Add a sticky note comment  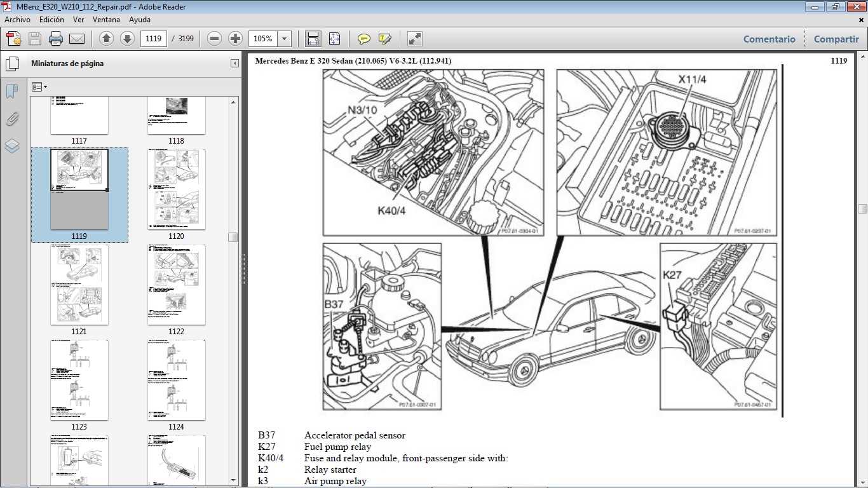tap(363, 39)
